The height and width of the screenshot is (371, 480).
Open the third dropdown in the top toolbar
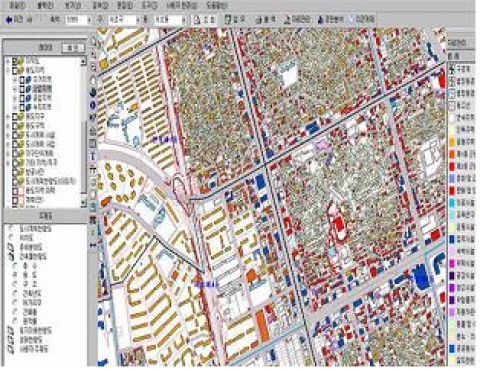pyautogui.click(x=170, y=20)
